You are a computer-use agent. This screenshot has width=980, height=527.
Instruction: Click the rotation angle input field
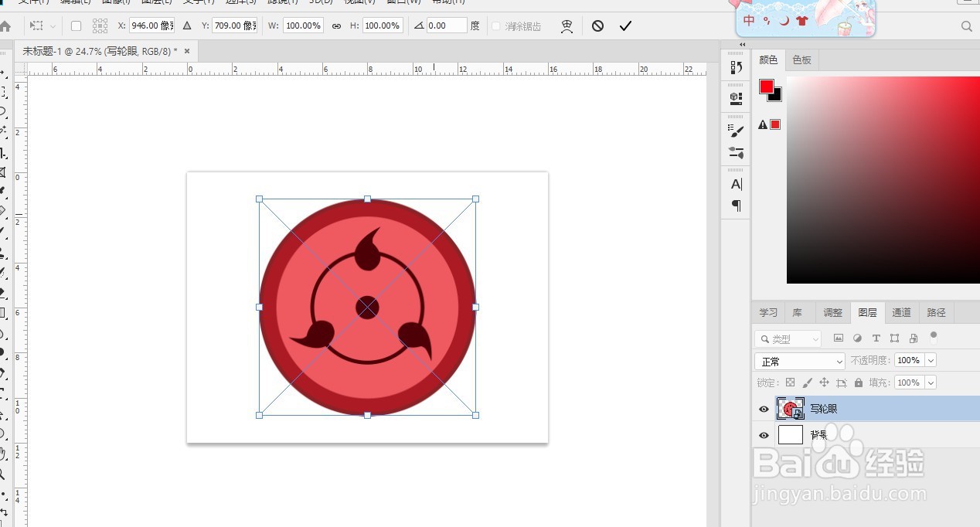click(x=447, y=26)
